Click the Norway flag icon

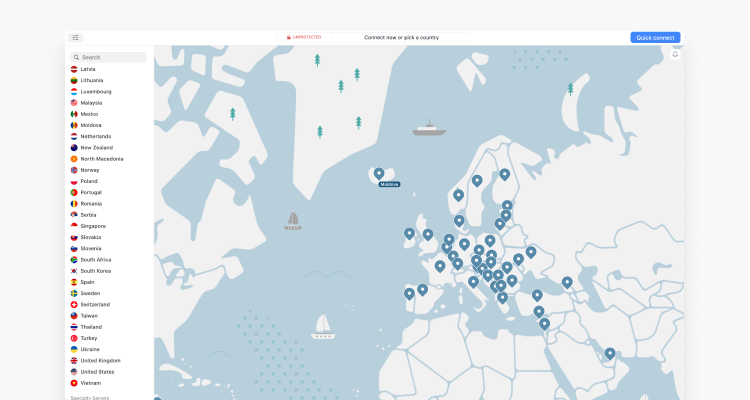74,170
